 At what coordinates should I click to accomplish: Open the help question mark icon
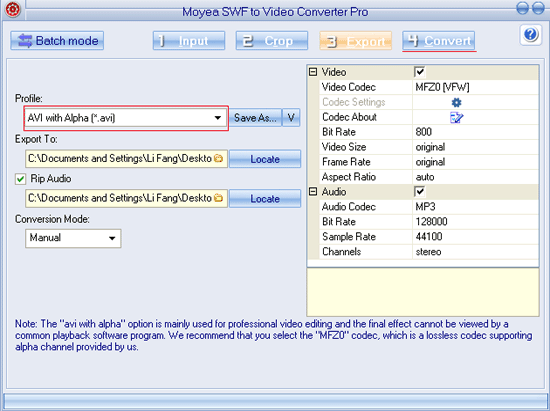(x=530, y=35)
